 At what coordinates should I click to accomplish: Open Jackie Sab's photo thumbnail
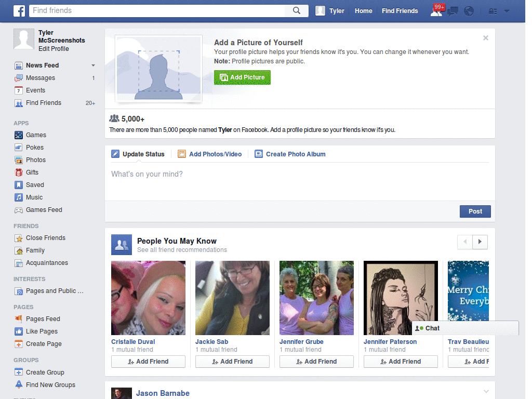click(232, 298)
